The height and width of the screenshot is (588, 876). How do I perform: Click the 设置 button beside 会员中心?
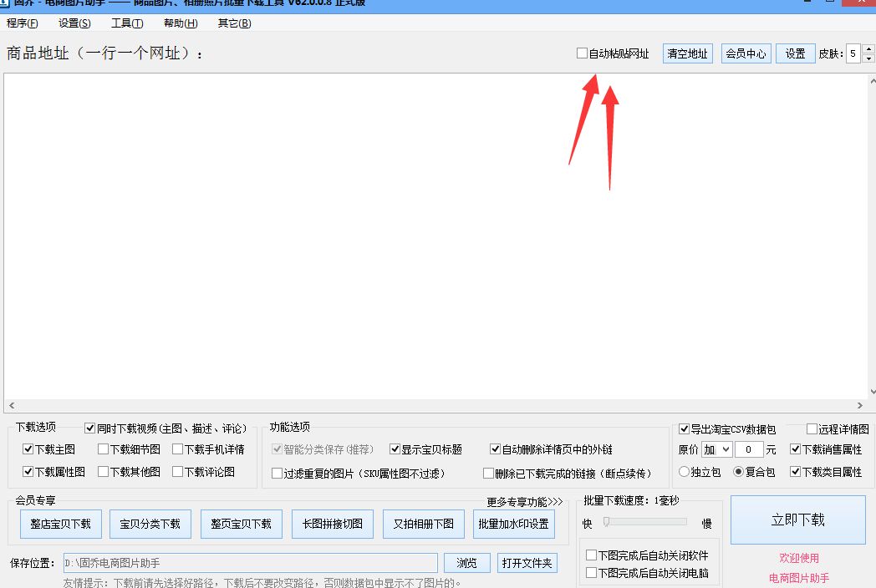(795, 53)
